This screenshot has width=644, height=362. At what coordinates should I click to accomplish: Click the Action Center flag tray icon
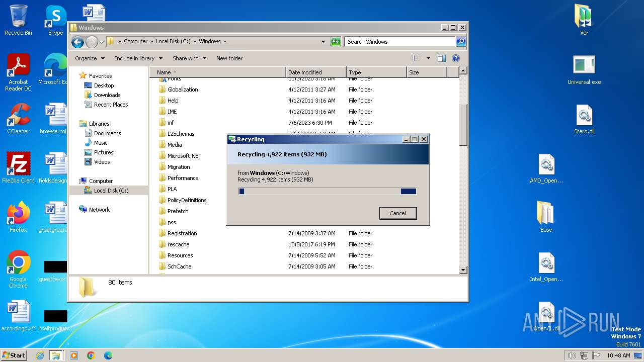coord(597,355)
